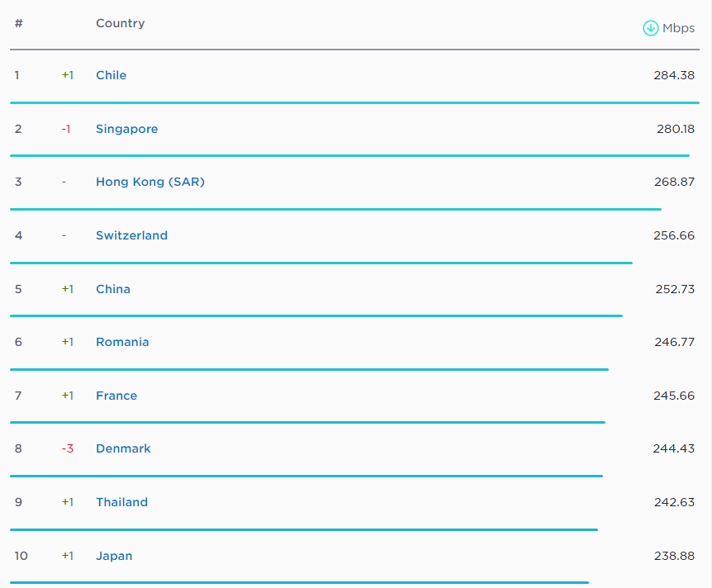Open the Switzerland country link
Viewport: 712px width, 588px height.
coord(131,235)
